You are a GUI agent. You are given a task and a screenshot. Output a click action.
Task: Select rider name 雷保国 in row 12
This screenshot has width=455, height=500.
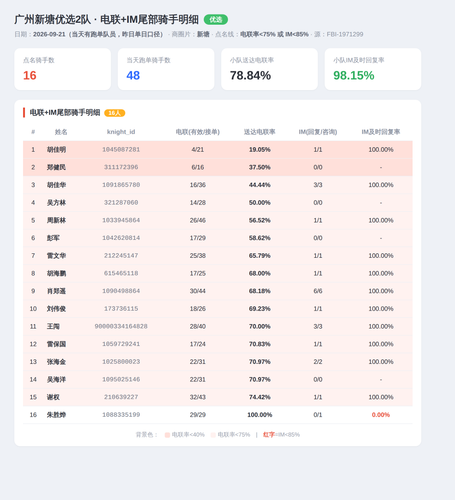pos(56,344)
